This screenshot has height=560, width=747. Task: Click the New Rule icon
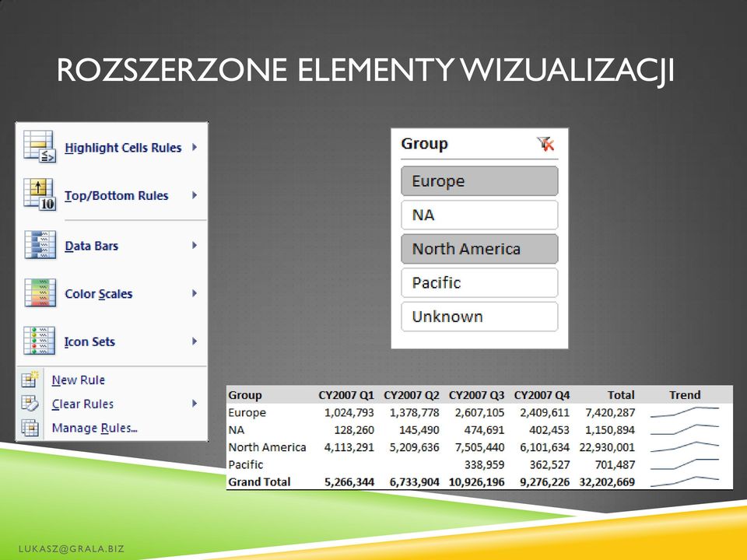pyautogui.click(x=30, y=379)
